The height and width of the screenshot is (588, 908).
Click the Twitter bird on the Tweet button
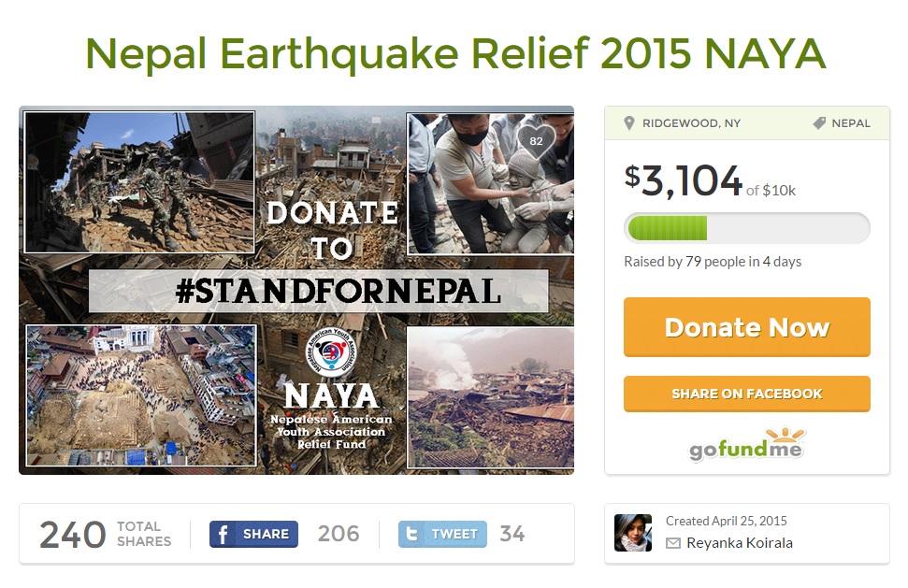[x=412, y=534]
